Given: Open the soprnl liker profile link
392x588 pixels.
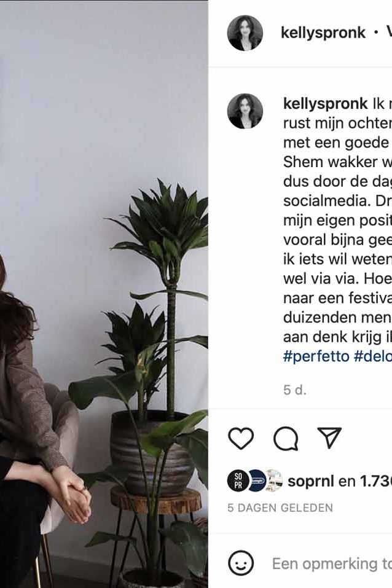Looking at the screenshot, I should (x=311, y=481).
